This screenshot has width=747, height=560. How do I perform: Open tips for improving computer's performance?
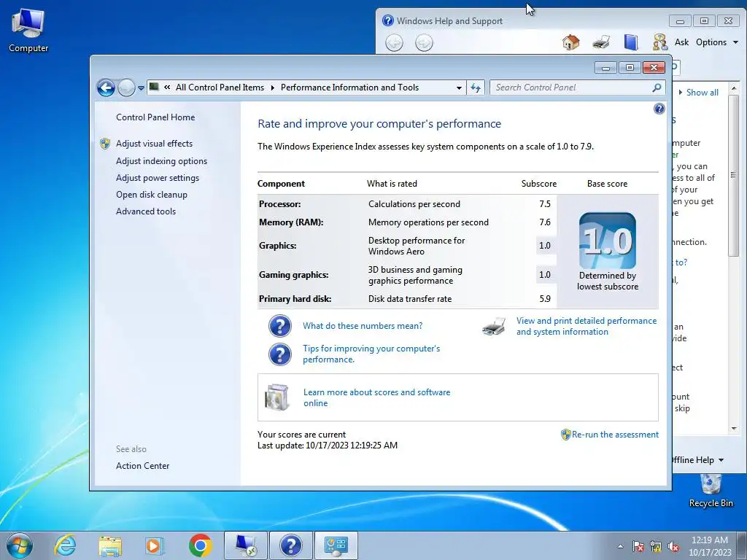tap(371, 354)
